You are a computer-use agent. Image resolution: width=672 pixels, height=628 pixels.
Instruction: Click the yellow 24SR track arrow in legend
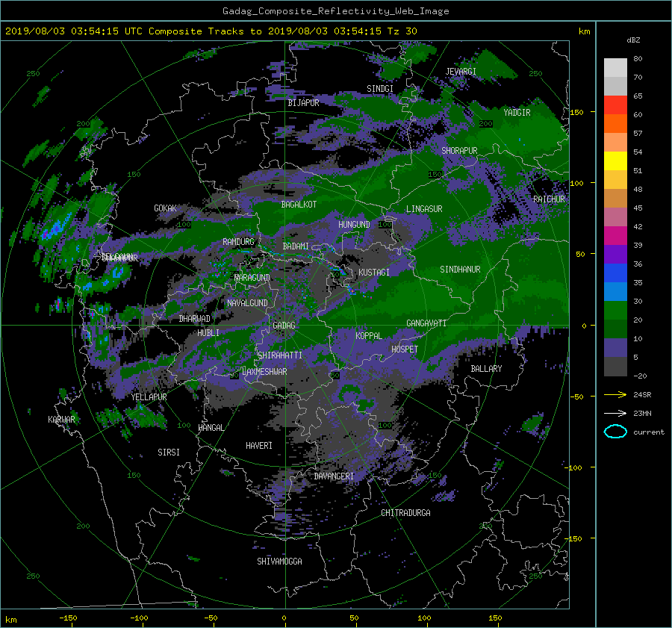pos(615,394)
